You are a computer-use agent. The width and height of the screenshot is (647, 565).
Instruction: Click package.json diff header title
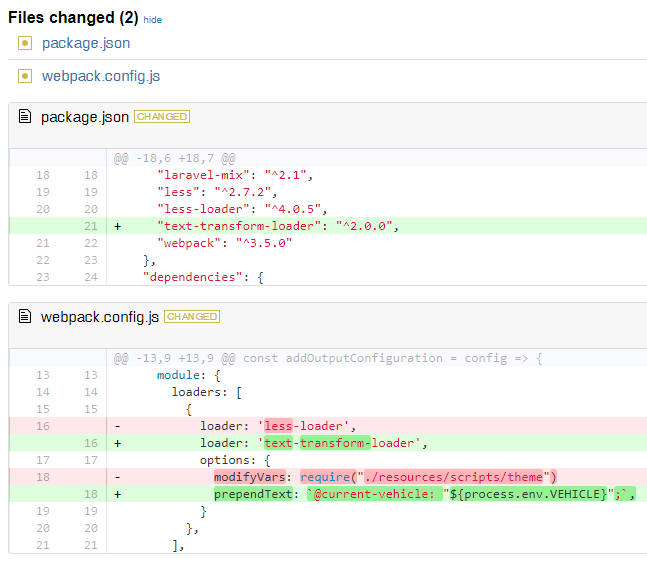coord(85,117)
